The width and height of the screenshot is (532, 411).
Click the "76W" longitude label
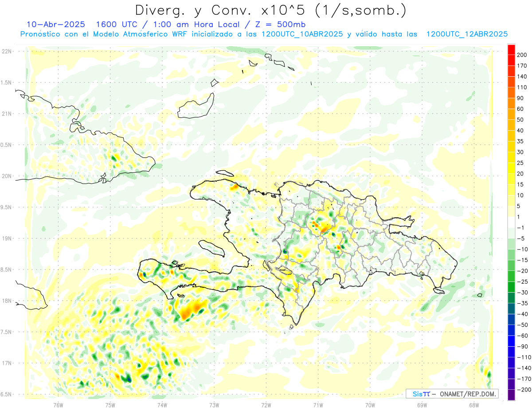click(x=59, y=405)
